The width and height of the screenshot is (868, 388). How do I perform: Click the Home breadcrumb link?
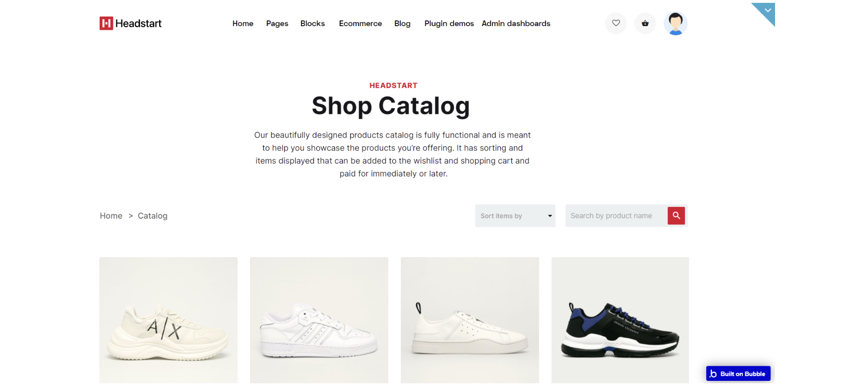coord(111,216)
